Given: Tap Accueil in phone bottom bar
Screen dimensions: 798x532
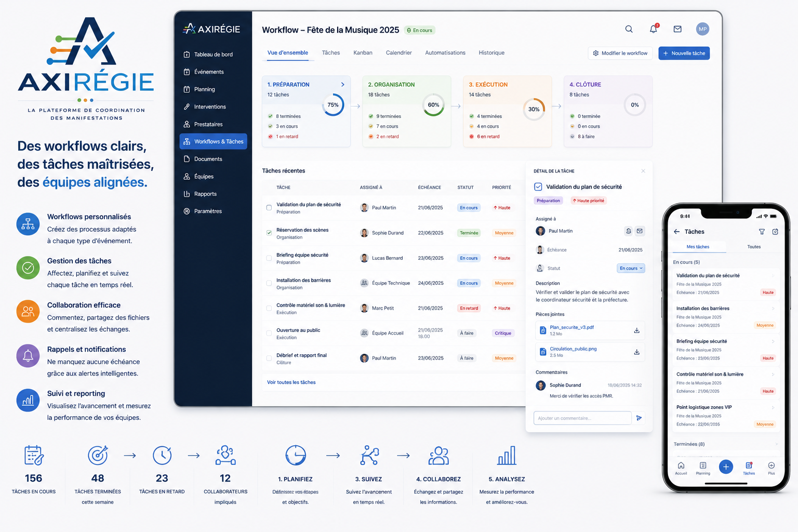Looking at the screenshot, I should (x=681, y=468).
